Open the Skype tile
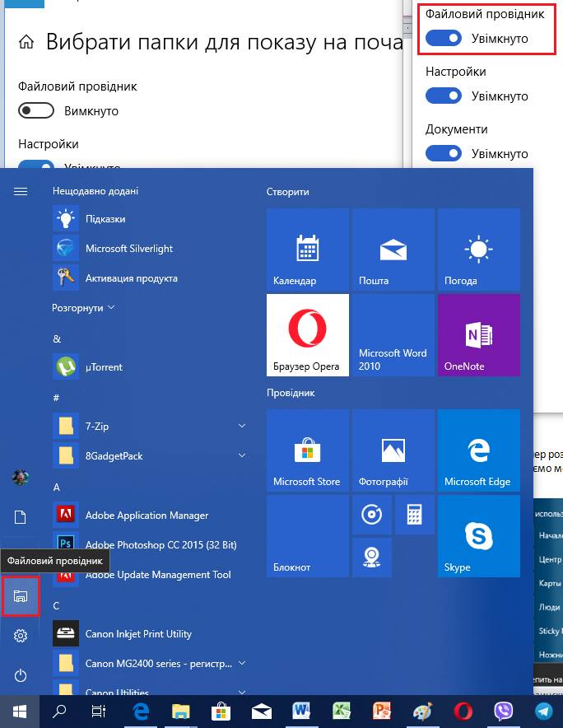563x728 pixels. point(478,536)
